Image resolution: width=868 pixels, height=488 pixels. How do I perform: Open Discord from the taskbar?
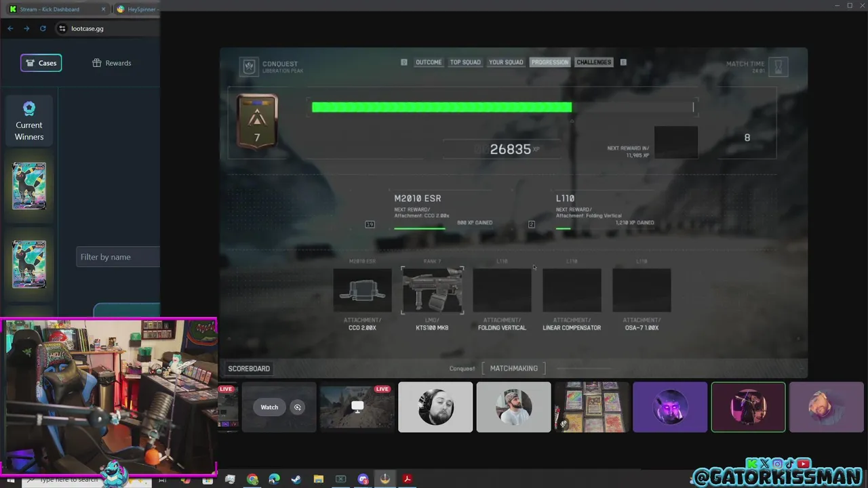363,479
